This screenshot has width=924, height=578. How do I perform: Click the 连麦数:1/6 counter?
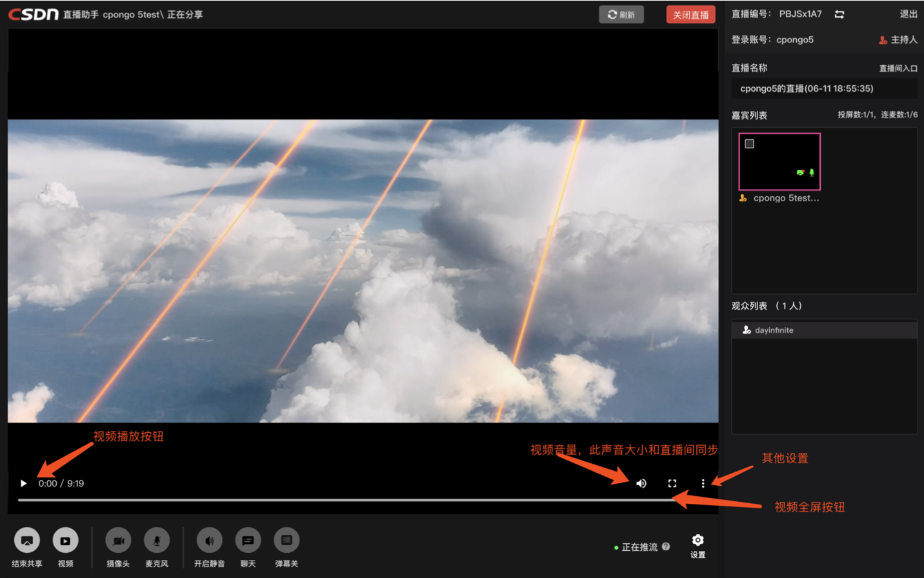(899, 115)
